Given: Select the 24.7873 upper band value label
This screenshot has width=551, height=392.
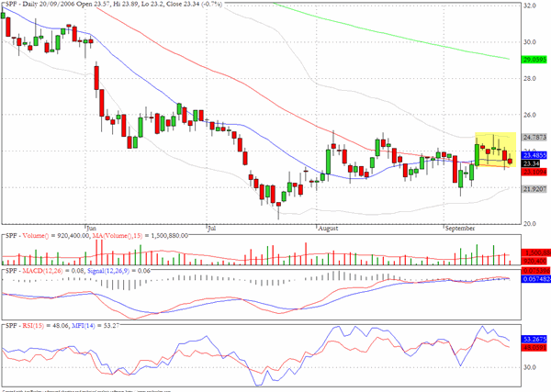Looking at the screenshot, I should click(x=534, y=137).
